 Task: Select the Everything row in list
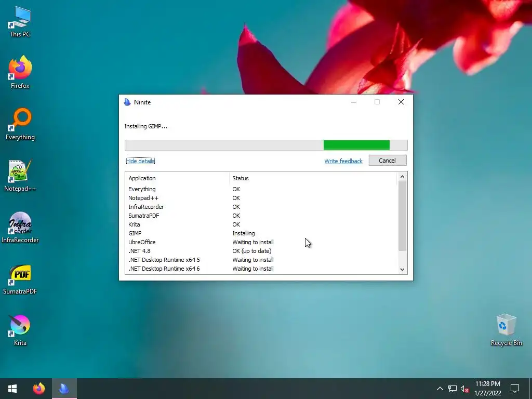coord(261,189)
